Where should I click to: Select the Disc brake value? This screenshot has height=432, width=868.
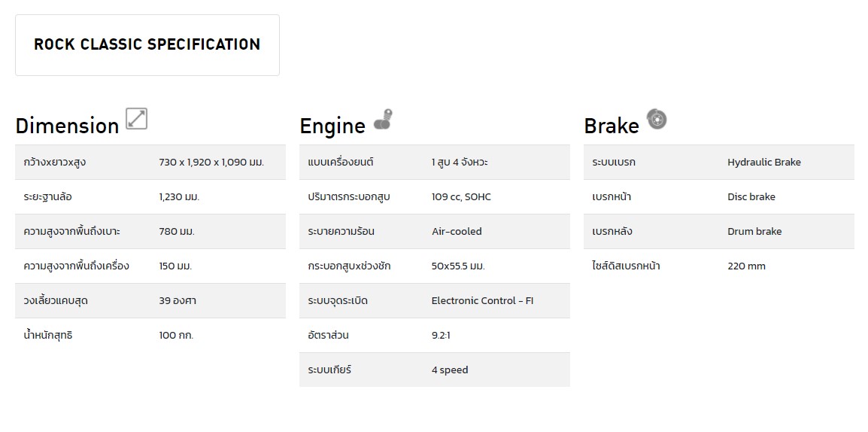(751, 196)
